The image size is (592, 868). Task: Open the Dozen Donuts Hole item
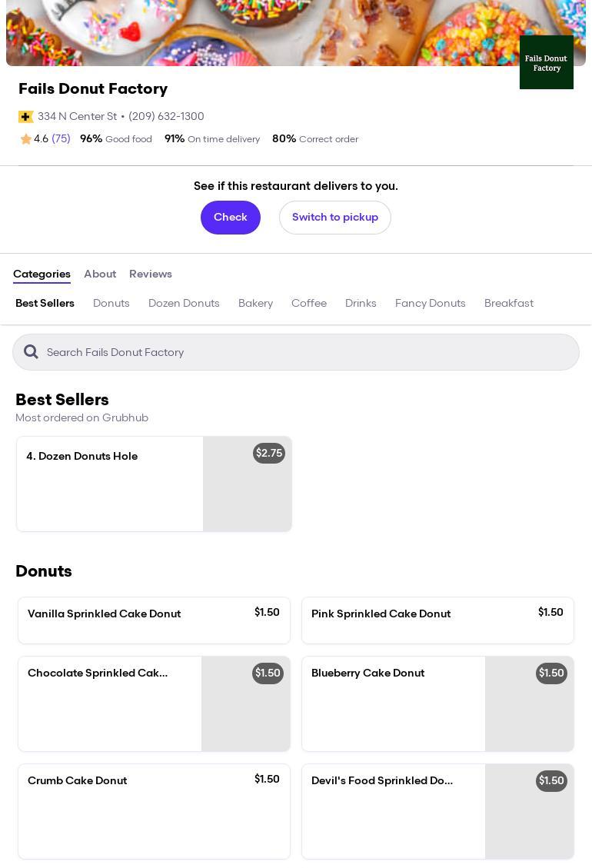tap(110, 484)
